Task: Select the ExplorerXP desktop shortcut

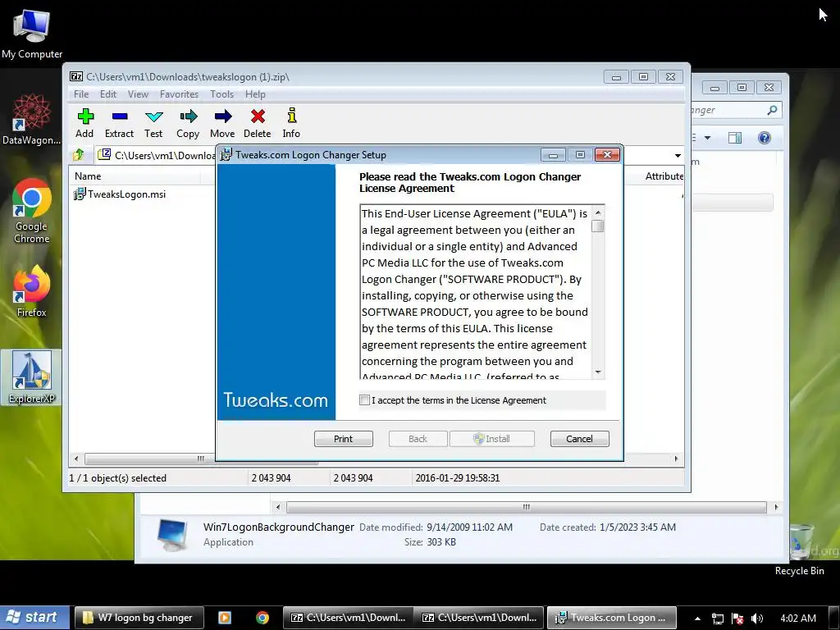Action: coord(32,377)
